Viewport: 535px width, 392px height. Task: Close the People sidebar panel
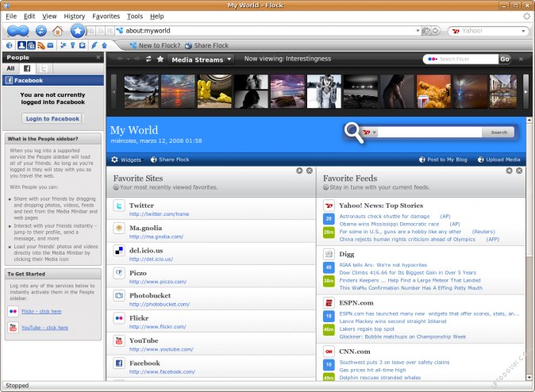(98, 57)
